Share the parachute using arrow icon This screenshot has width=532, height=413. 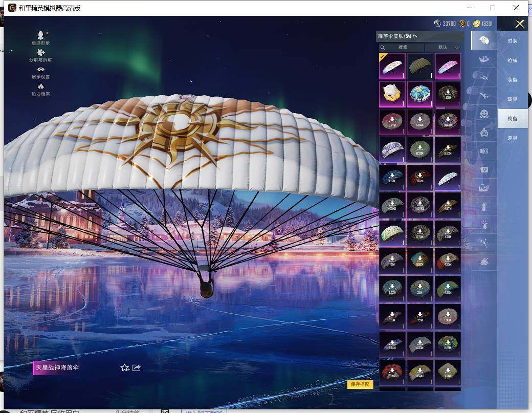(137, 367)
